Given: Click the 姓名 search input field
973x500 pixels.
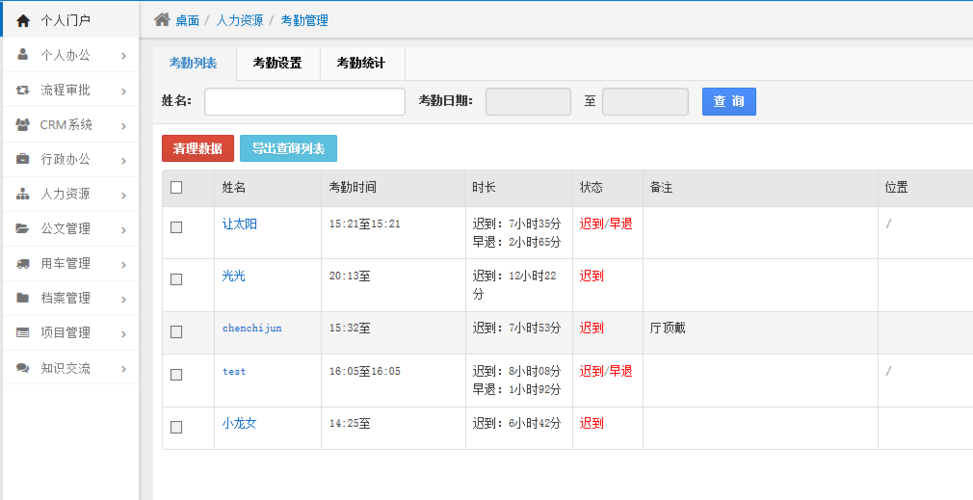Looking at the screenshot, I should [305, 102].
